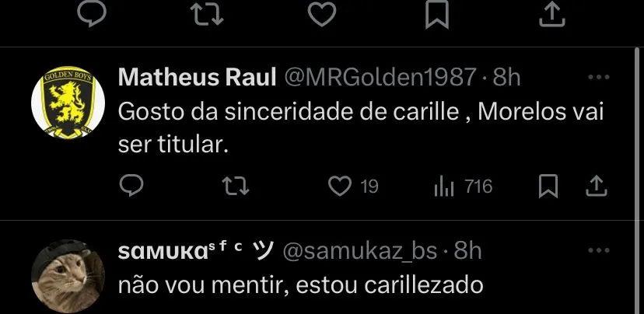Open @samukaz_bs handle link
Viewport: 644px width, 314px height.
coord(361,250)
